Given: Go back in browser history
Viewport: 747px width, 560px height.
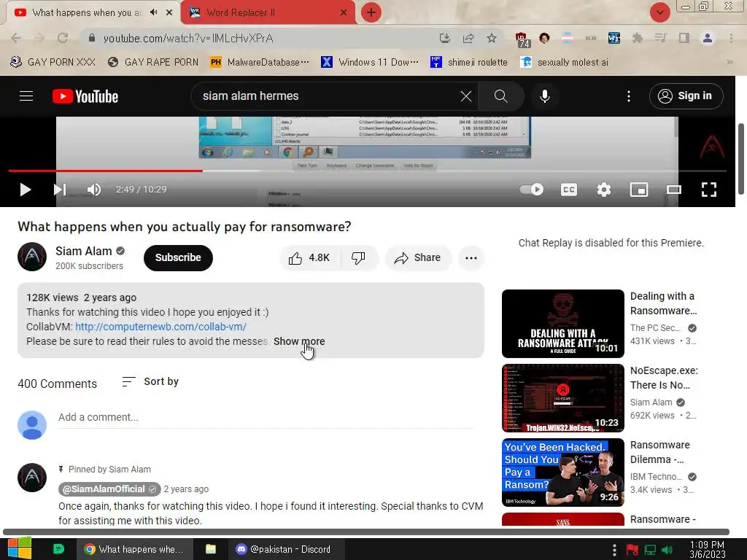Looking at the screenshot, I should click(16, 38).
